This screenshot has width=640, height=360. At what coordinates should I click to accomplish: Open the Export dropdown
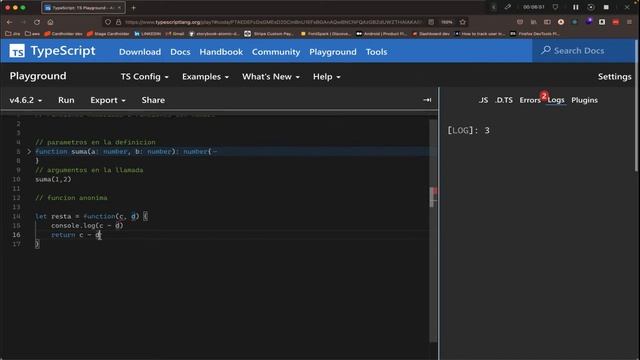click(x=108, y=100)
